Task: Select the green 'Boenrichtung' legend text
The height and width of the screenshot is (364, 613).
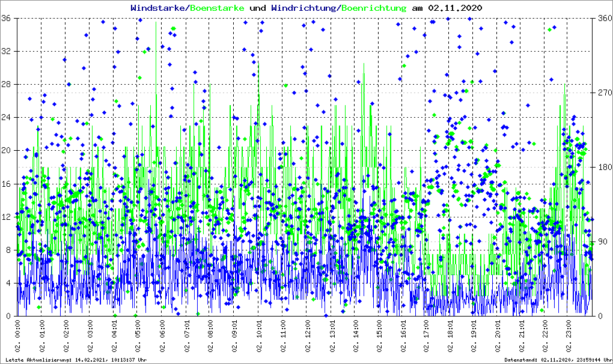Action: tap(374, 8)
